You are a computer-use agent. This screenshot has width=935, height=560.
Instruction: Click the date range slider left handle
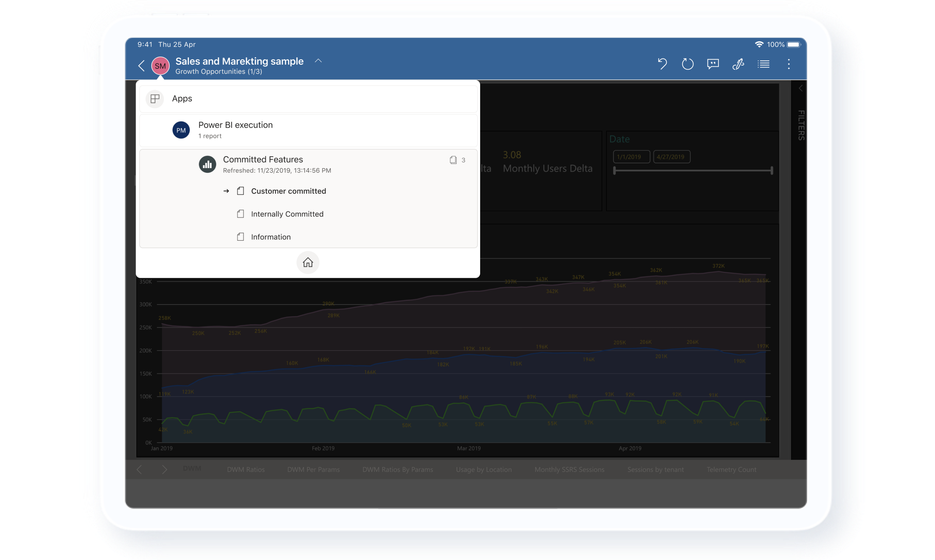pos(615,170)
